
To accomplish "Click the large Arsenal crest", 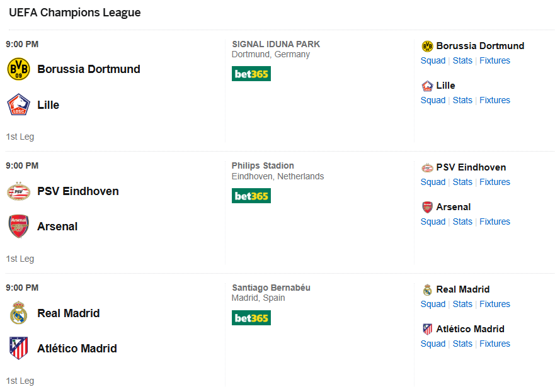I will pos(18,227).
